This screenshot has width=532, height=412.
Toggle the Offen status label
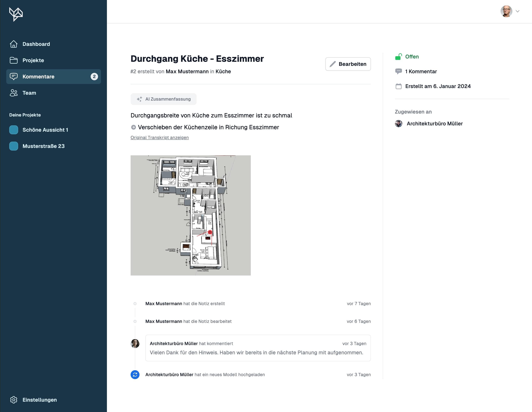412,57
